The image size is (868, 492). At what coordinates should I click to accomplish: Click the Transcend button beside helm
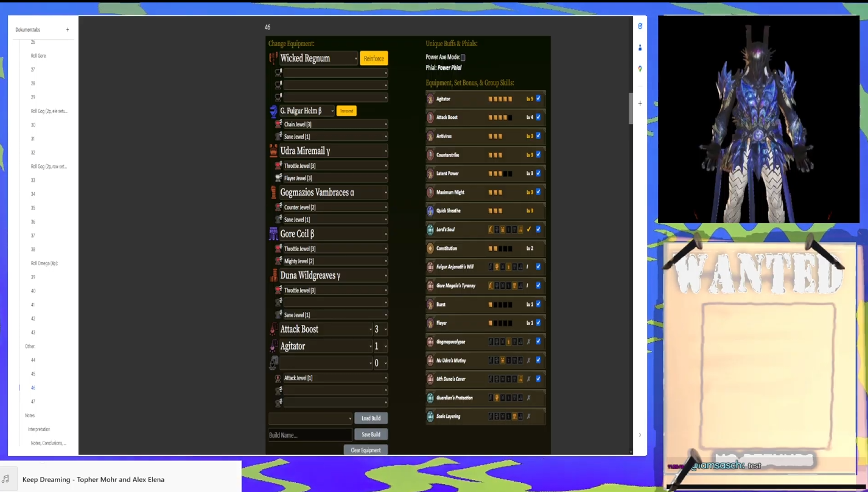point(346,111)
